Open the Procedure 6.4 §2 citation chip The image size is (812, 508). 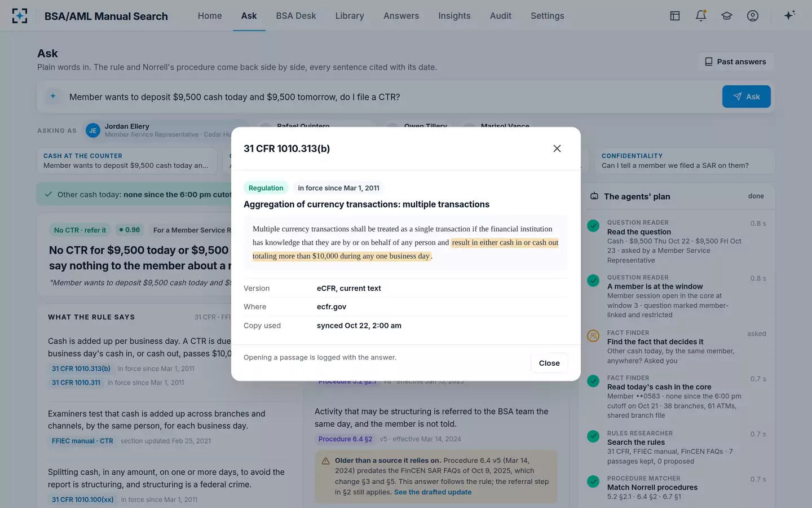click(345, 439)
